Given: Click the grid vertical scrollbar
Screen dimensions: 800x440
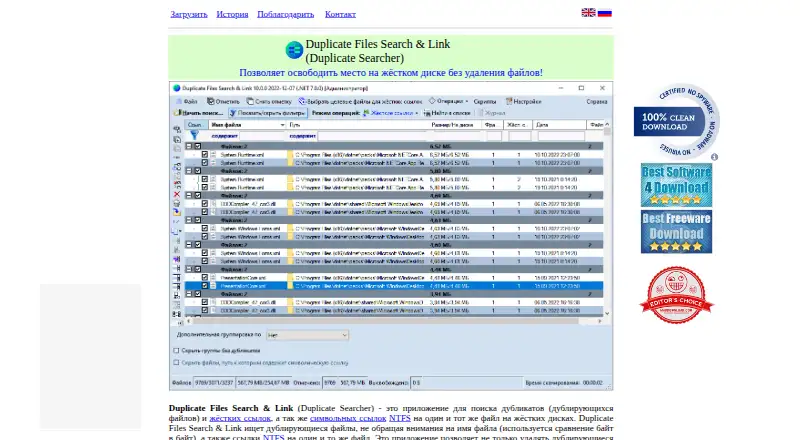Looking at the screenshot, I should pos(607,219).
